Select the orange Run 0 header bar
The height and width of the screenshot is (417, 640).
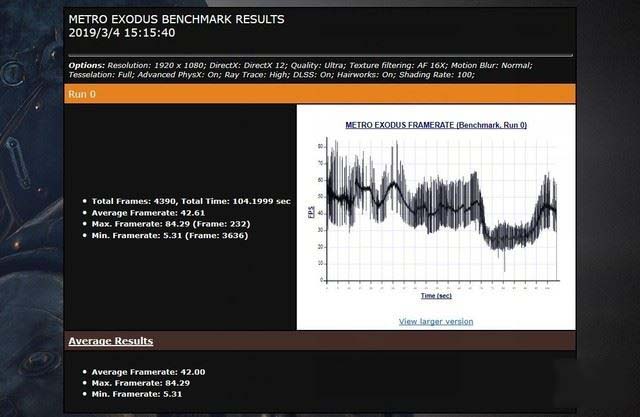320,92
